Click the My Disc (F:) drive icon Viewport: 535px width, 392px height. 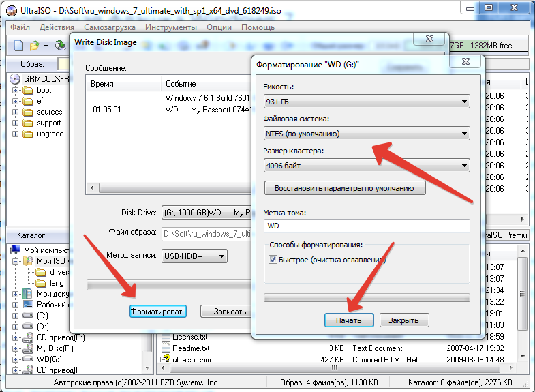point(28,348)
